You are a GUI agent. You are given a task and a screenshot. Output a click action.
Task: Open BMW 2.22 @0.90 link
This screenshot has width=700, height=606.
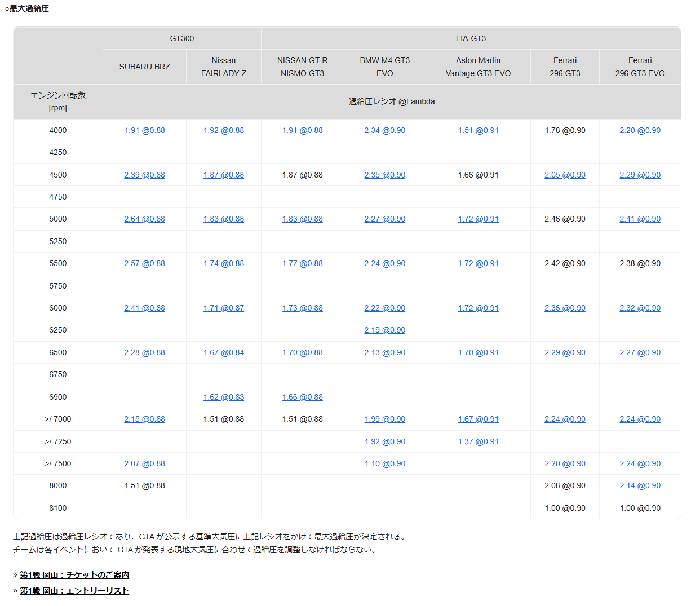click(385, 308)
